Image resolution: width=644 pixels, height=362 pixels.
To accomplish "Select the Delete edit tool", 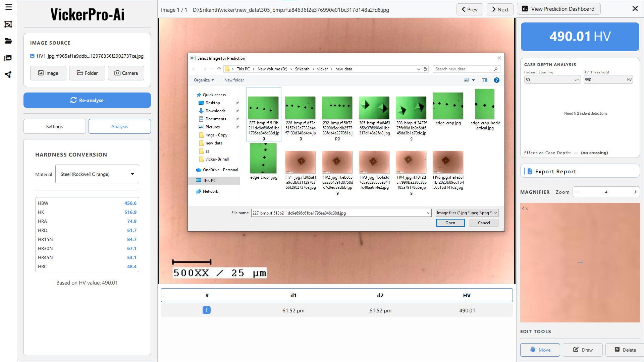I will pyautogui.click(x=625, y=350).
